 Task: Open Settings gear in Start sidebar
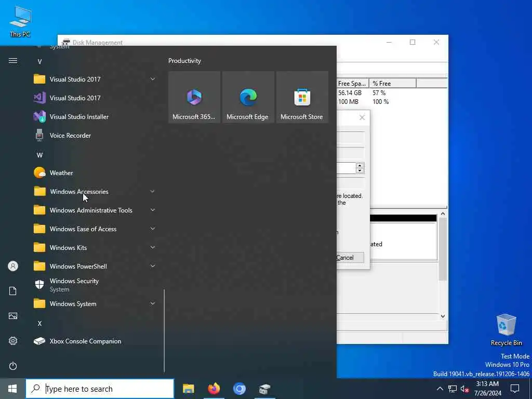(13, 341)
